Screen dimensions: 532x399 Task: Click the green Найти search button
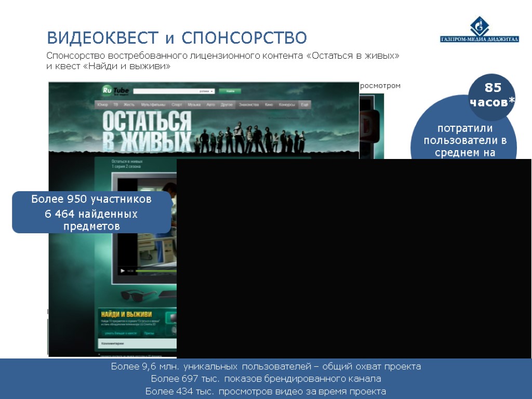[x=230, y=91]
